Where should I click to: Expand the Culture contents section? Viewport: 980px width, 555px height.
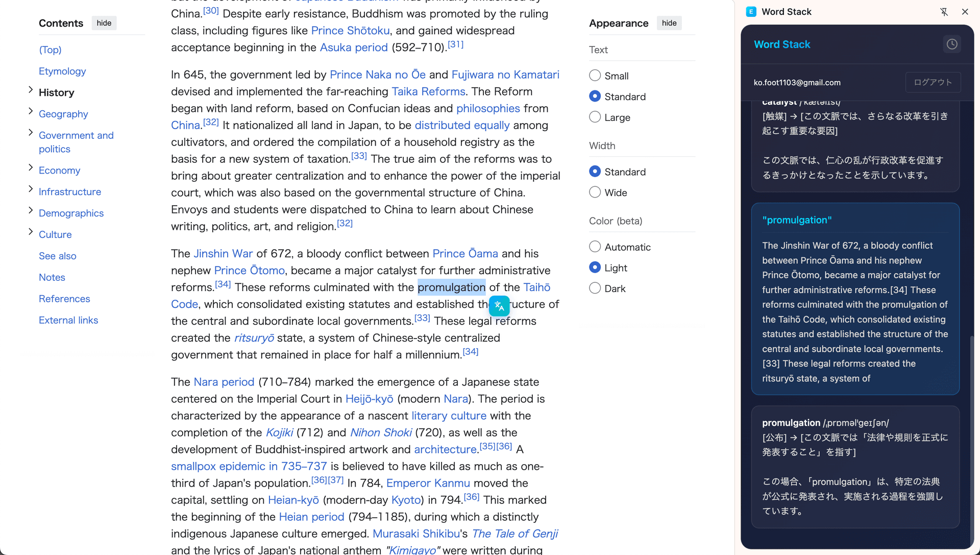click(x=30, y=232)
